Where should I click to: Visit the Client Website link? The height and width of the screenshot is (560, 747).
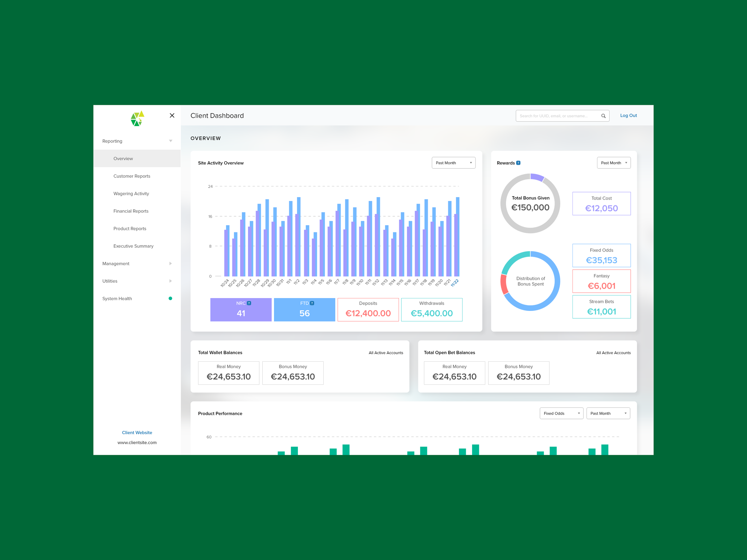[137, 432]
